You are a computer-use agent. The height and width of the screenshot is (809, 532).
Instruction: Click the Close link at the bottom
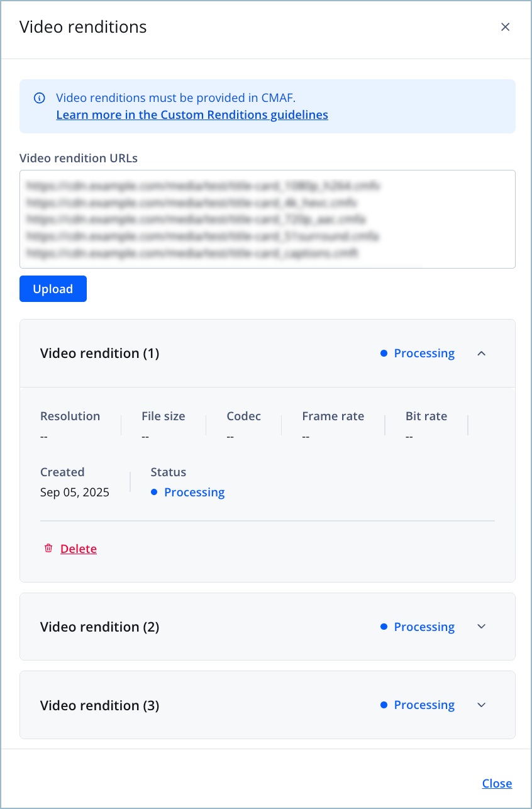point(497,783)
